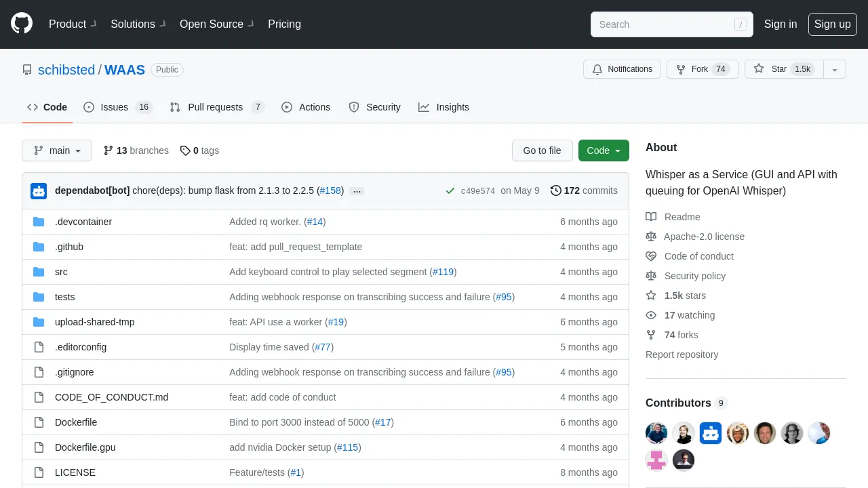Switch to the Actions tab
This screenshot has height=488, width=868.
click(306, 107)
